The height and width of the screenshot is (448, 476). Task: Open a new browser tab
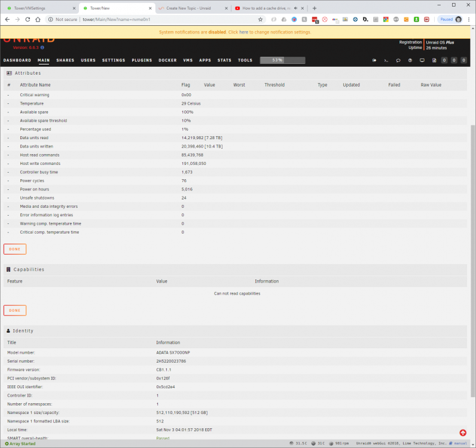[x=315, y=8]
